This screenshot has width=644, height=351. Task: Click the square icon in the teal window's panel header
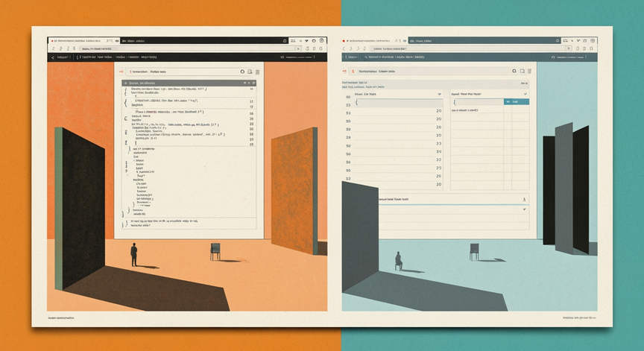click(522, 71)
